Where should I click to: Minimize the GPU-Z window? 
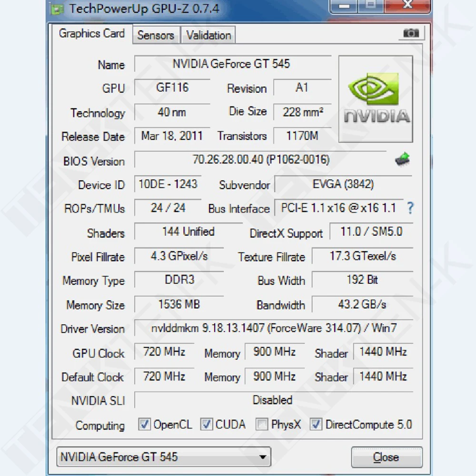[344, 6]
